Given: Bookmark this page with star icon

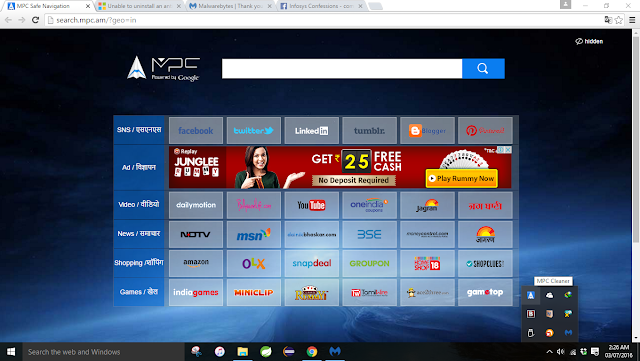Looking at the screenshot, I should coord(619,20).
